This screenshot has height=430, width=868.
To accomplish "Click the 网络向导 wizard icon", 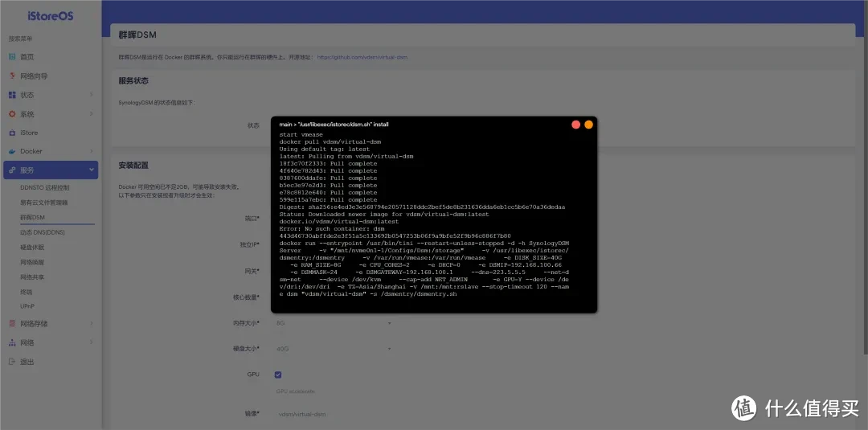I will [x=12, y=76].
